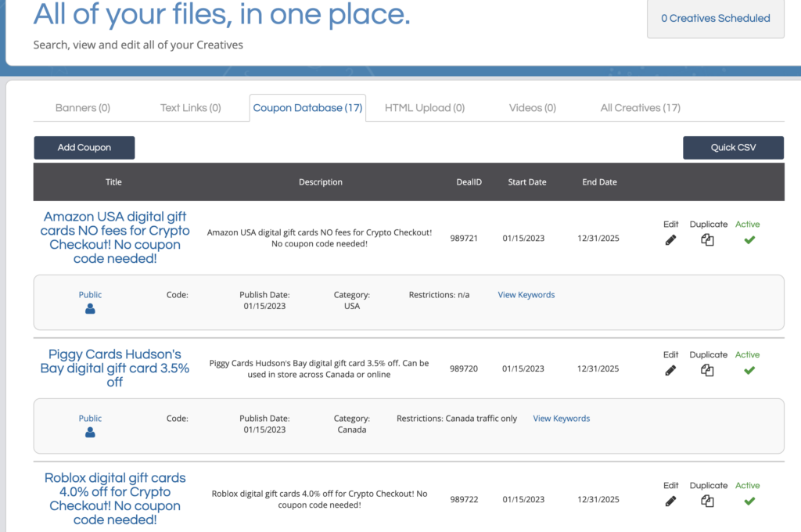Image resolution: width=801 pixels, height=532 pixels.
Task: Open the Videos (0) tab
Action: click(532, 108)
